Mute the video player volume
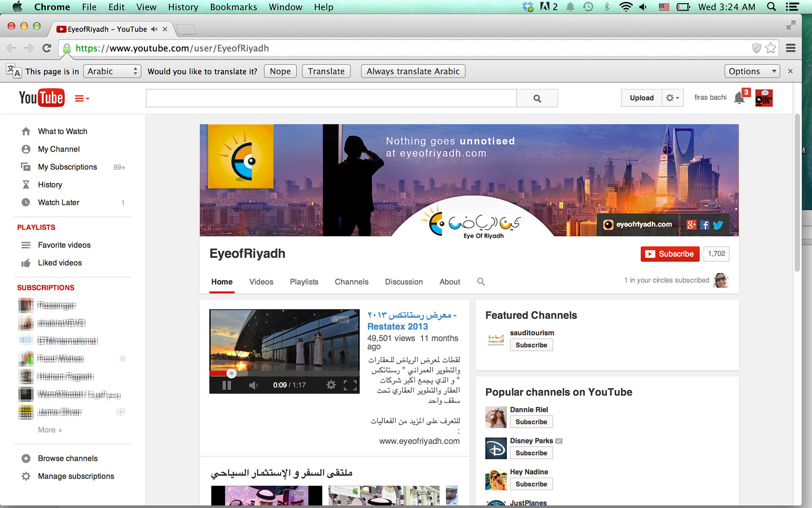Image resolution: width=812 pixels, height=508 pixels. tap(253, 385)
